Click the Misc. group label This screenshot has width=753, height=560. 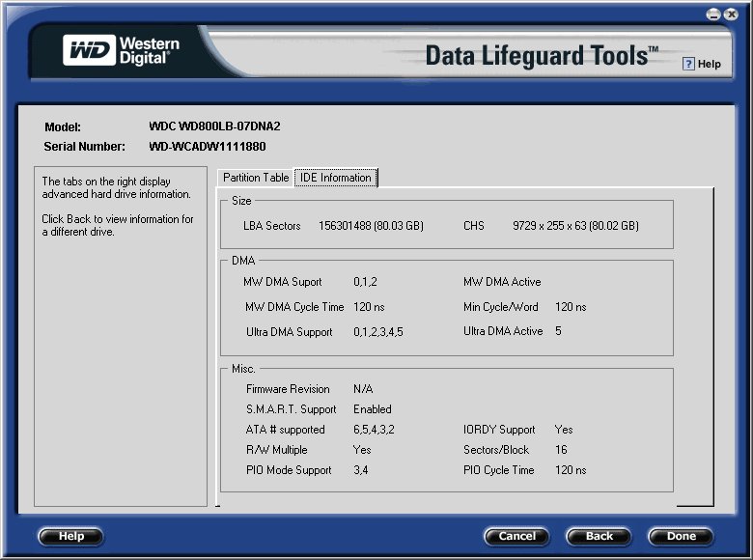click(243, 369)
